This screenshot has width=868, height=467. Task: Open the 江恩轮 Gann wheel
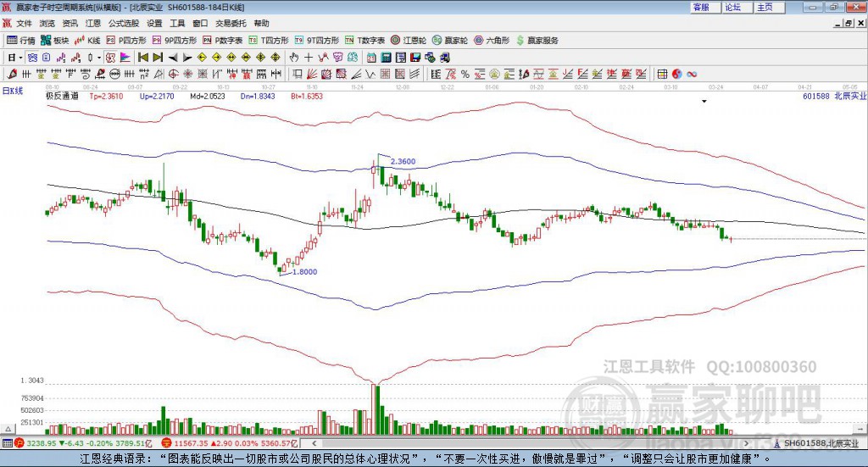(x=409, y=41)
